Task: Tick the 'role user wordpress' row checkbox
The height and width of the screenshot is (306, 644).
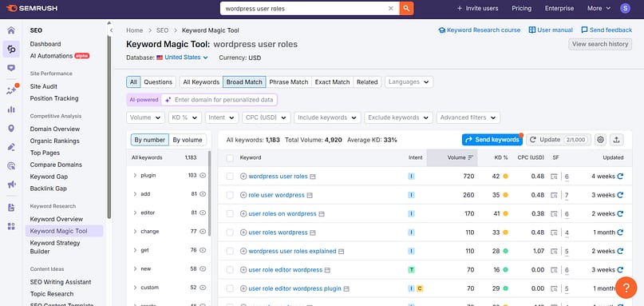Action: pyautogui.click(x=230, y=195)
